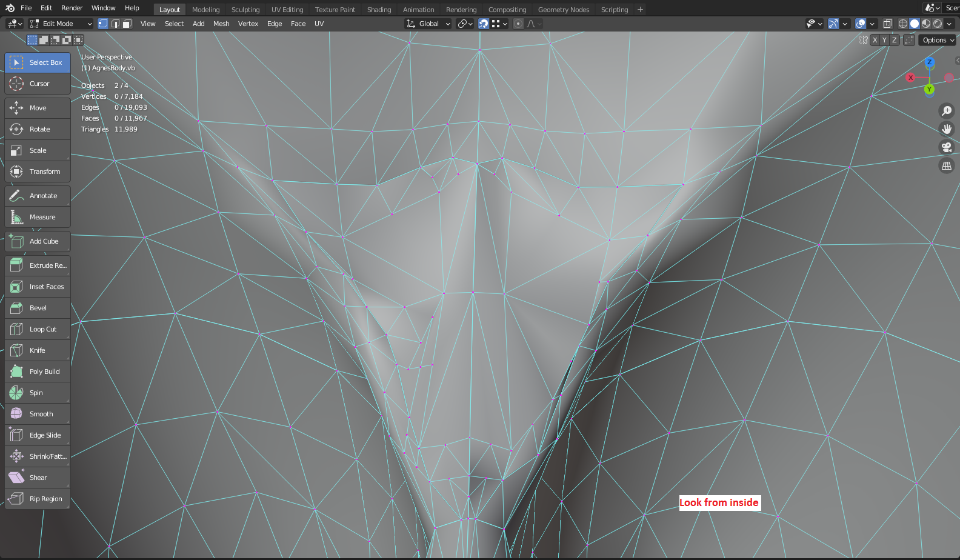Screen dimensions: 960x560
Task: Choose the Move tool
Action: point(38,108)
